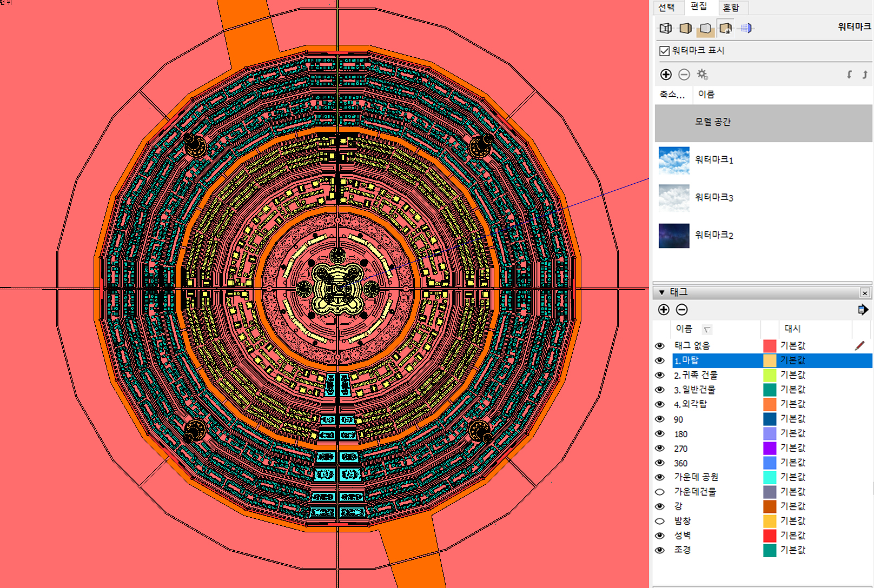Click the add tag plus icon
Screen dimensions: 874x588
point(664,310)
